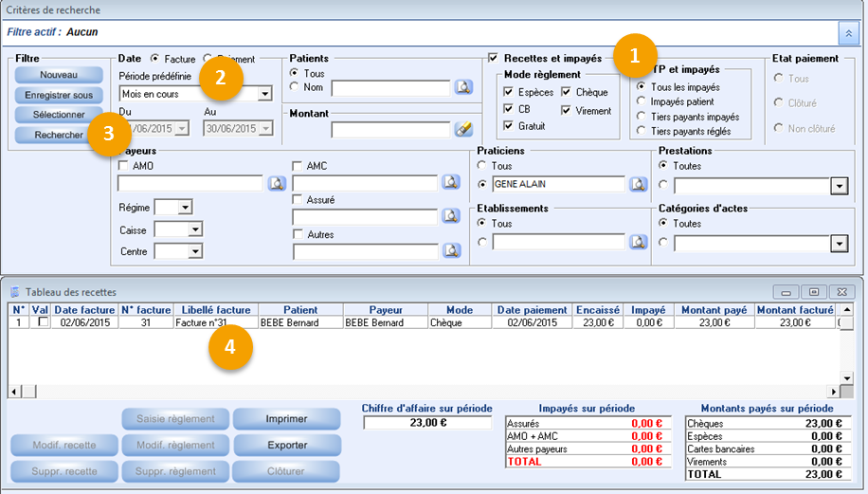Click the Saisie règlement button
This screenshot has height=494, width=868.
pyautogui.click(x=175, y=419)
